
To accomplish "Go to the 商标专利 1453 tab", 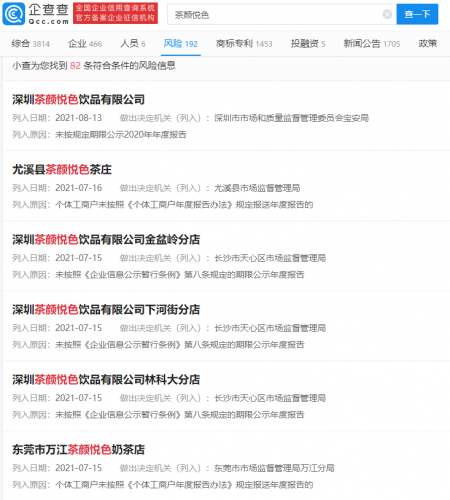I will tap(244, 44).
